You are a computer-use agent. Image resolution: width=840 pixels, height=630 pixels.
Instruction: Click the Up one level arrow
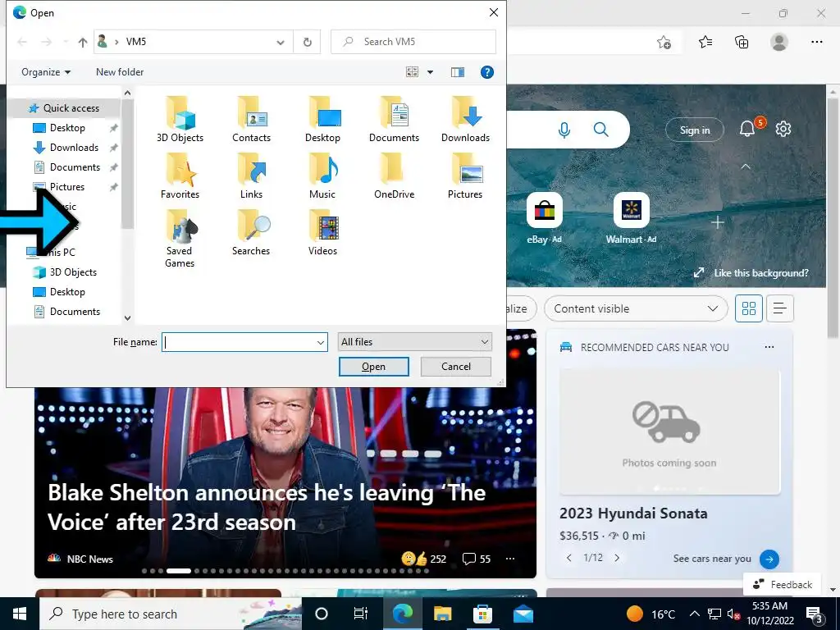83,42
